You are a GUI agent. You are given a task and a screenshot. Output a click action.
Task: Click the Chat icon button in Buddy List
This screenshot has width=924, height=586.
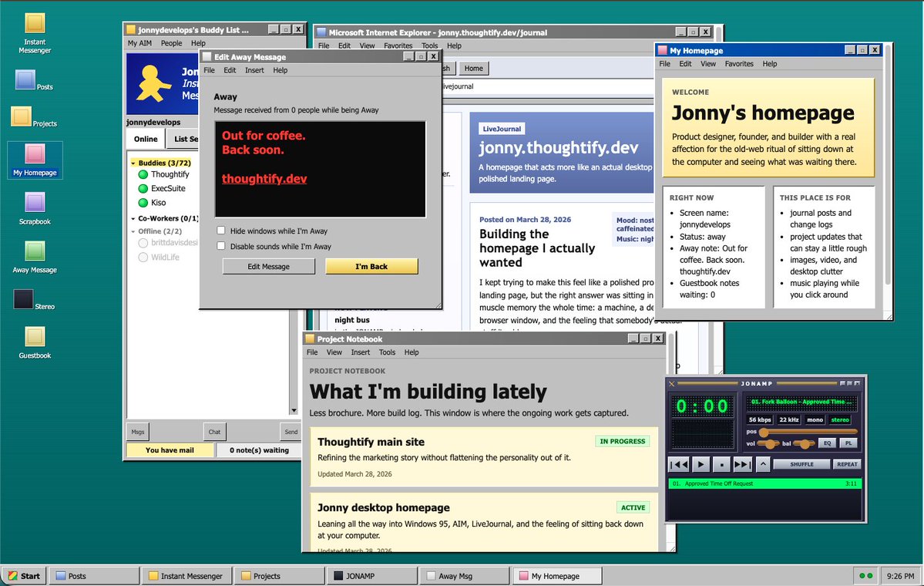214,432
